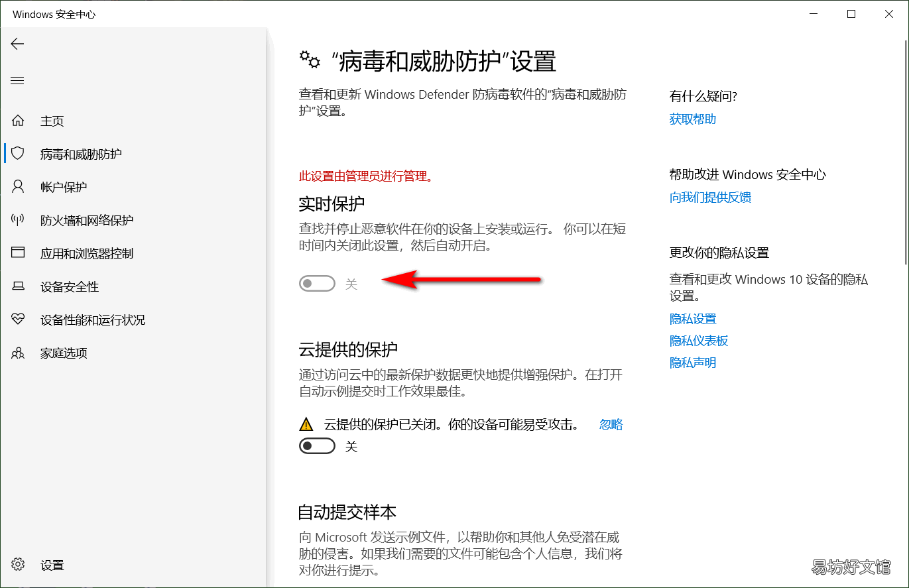Open 设备安全性 section

coord(70,286)
